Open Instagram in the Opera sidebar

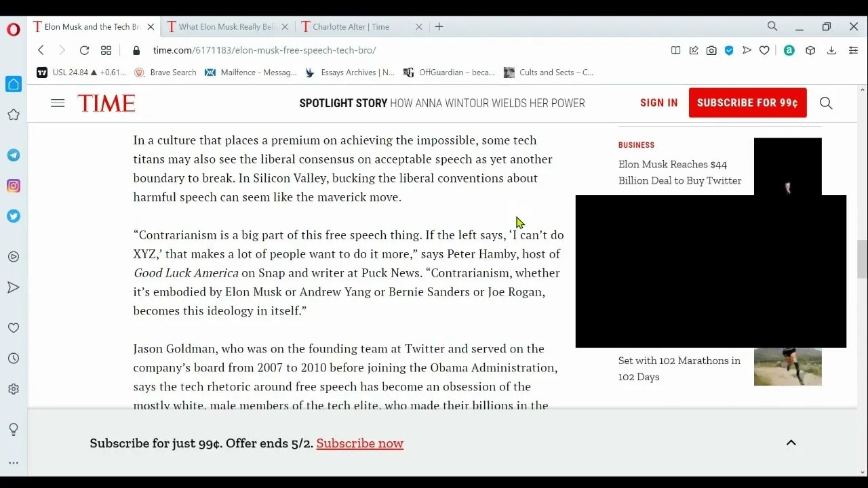[x=14, y=186]
